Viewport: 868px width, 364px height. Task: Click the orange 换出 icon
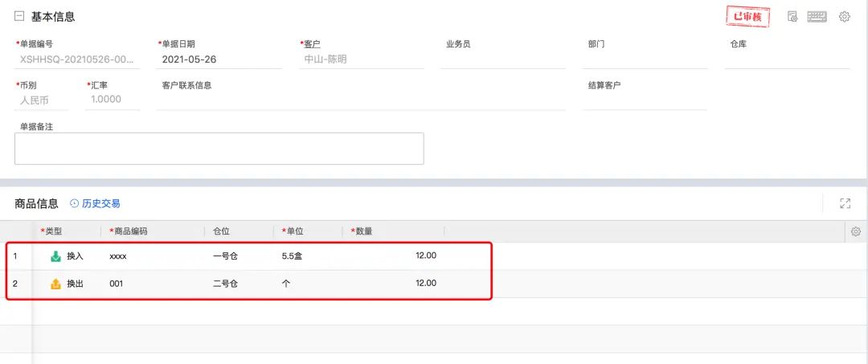click(56, 284)
